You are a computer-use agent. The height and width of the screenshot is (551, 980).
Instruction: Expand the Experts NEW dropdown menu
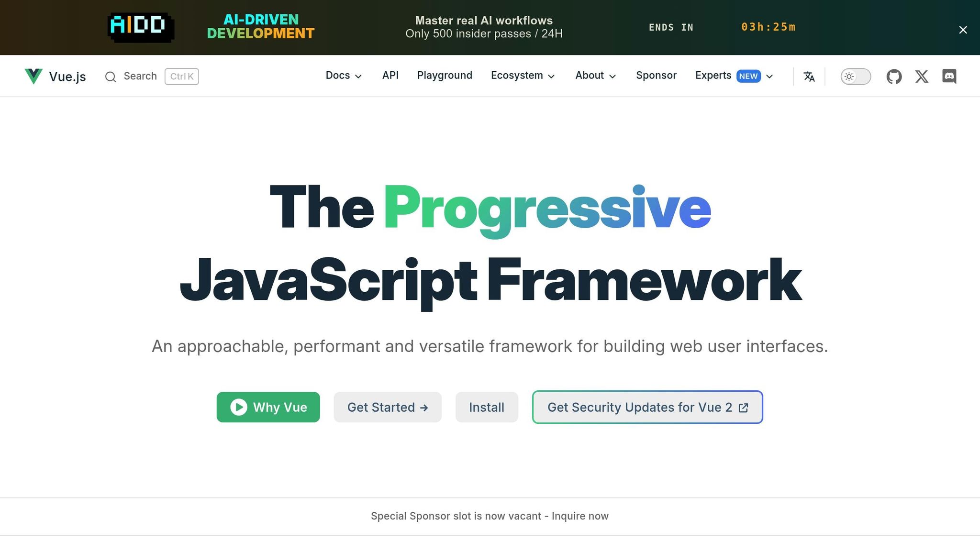(734, 76)
